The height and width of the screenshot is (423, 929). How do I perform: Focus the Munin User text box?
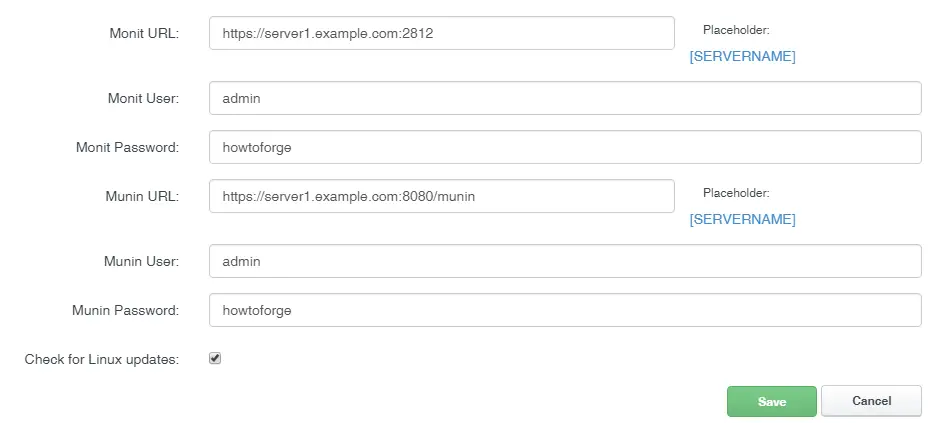point(565,261)
